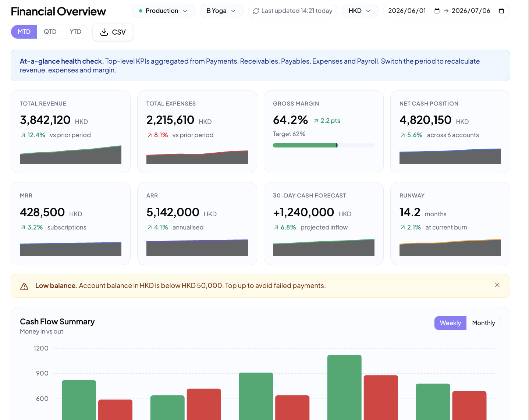Click the Total Revenue sparkline chart
This screenshot has width=529, height=420.
tap(71, 155)
